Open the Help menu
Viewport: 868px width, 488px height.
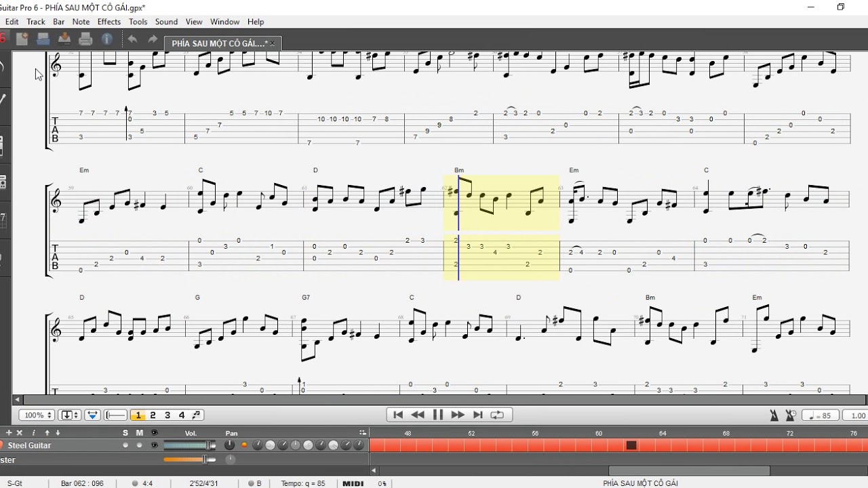click(256, 22)
